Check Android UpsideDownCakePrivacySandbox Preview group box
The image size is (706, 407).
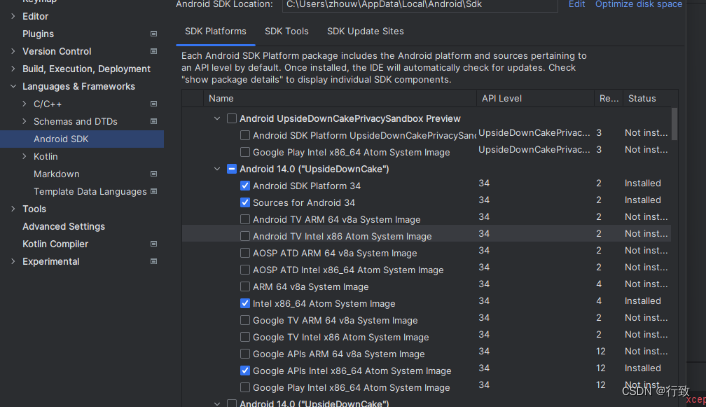click(x=232, y=118)
